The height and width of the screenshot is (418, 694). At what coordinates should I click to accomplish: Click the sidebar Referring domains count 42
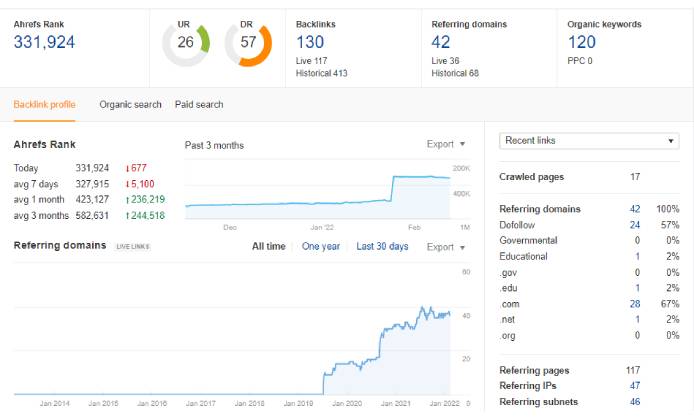click(635, 209)
